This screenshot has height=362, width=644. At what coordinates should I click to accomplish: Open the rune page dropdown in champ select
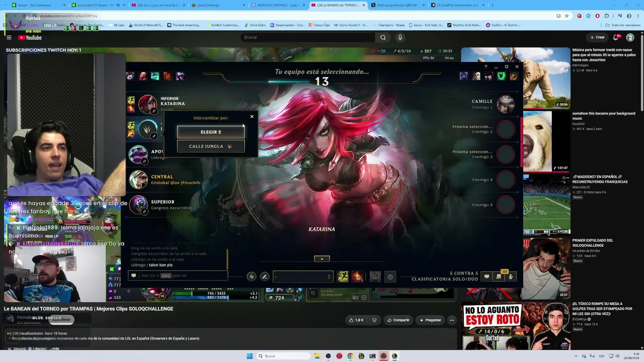click(302, 277)
